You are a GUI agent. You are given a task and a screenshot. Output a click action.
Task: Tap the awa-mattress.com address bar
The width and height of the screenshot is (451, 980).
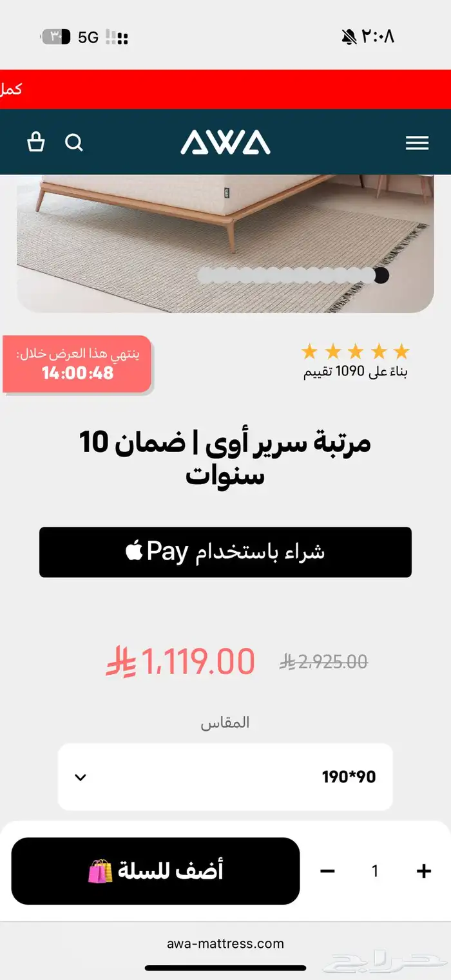(x=225, y=944)
